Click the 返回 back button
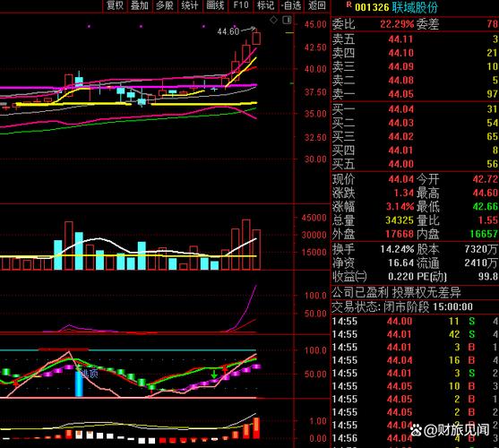The height and width of the screenshot is (448, 499). 316,5
